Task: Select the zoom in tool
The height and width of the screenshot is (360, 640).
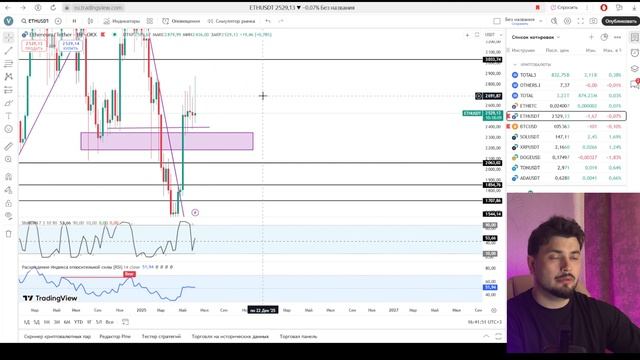Action: [9, 159]
